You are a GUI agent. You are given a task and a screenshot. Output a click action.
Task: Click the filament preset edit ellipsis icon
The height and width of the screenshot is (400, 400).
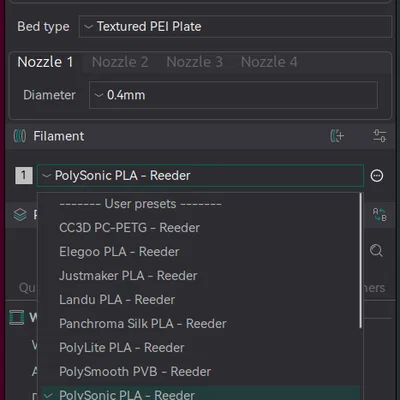coord(377,176)
